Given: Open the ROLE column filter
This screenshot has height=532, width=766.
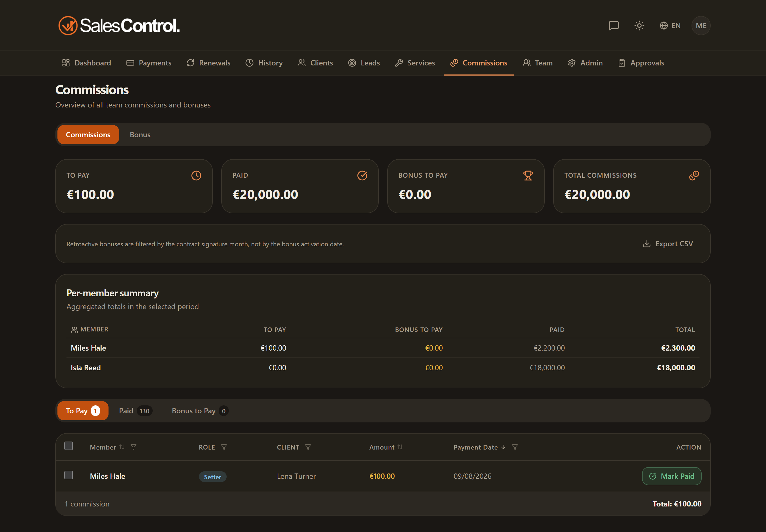Looking at the screenshot, I should [224, 447].
